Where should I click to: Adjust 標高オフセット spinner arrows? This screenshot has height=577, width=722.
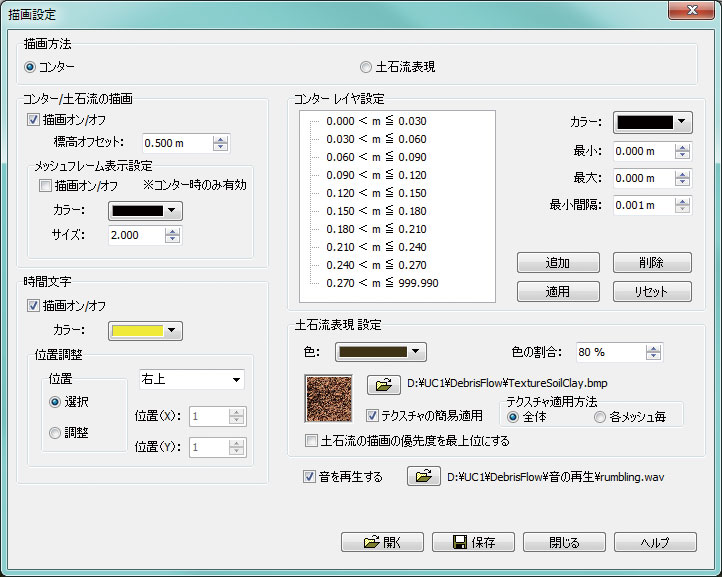coord(221,143)
